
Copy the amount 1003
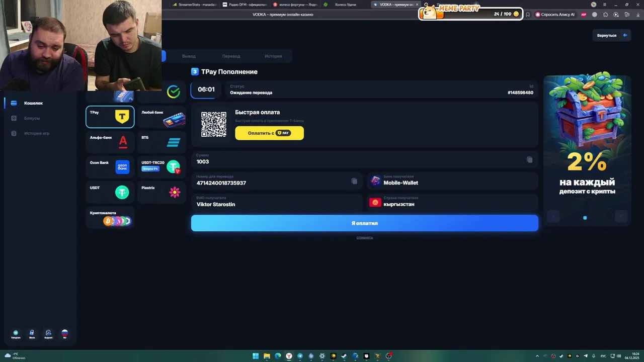point(529,159)
